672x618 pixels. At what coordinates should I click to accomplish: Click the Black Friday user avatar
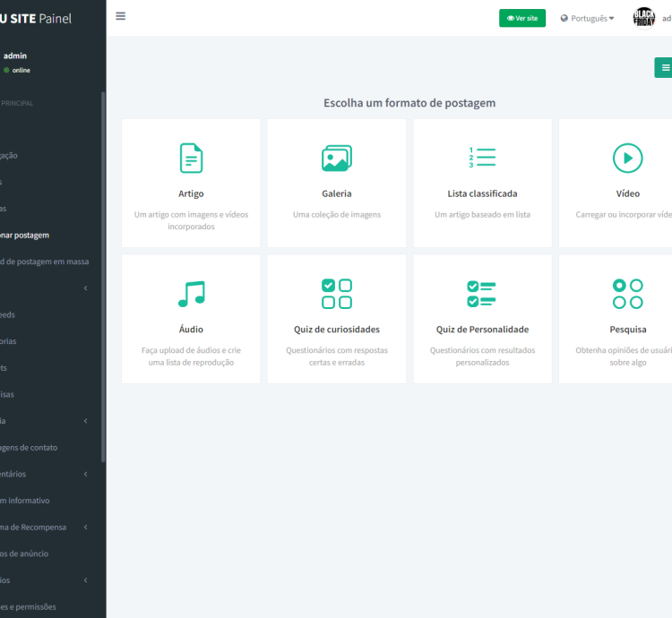tap(644, 18)
